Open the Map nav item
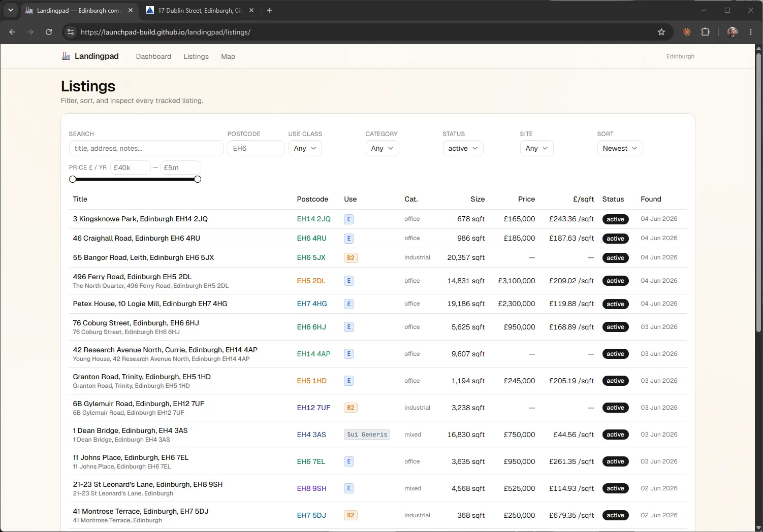 pyautogui.click(x=228, y=56)
